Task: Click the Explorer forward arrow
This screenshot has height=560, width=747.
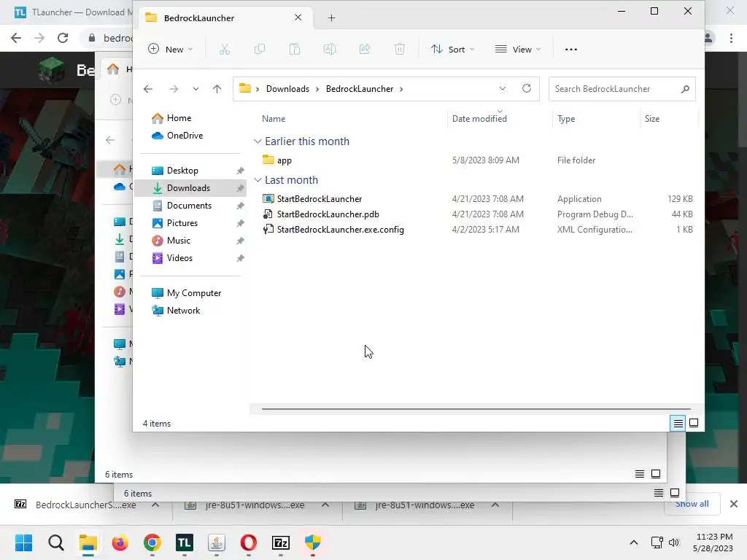Action: [x=174, y=89]
